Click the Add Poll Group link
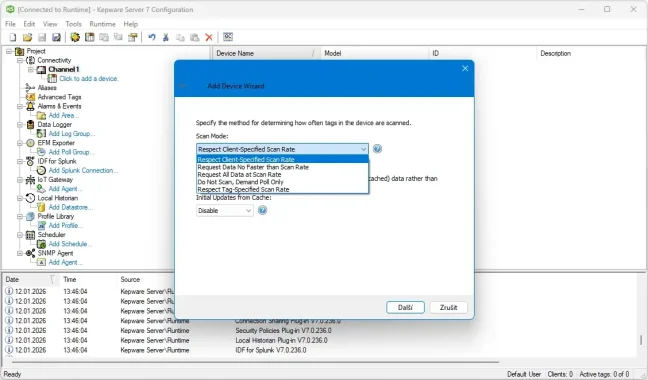Viewport: 648px width, 380px height. (71, 152)
